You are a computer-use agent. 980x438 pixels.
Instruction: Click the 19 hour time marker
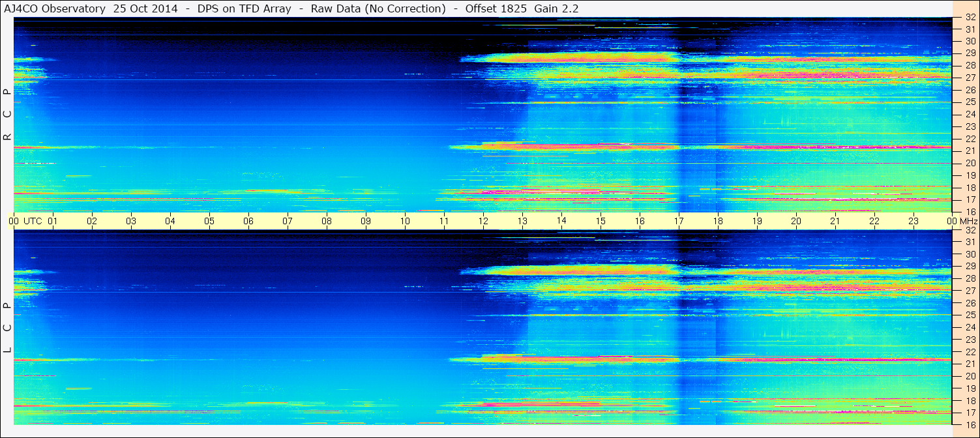[757, 221]
